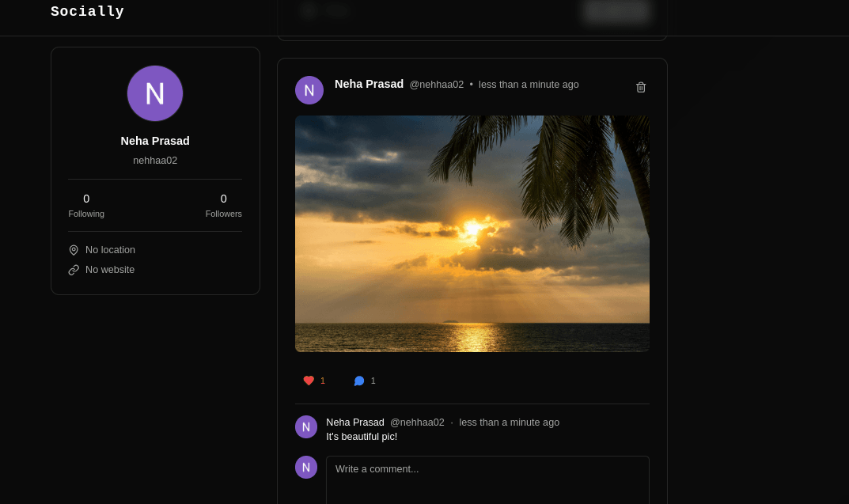Unlike the post via the red heart
The height and width of the screenshot is (504, 849).
309,381
